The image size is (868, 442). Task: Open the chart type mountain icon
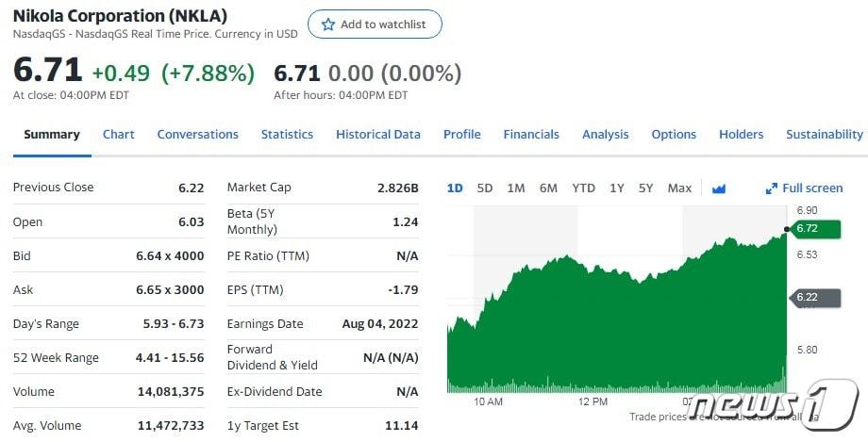coord(719,188)
